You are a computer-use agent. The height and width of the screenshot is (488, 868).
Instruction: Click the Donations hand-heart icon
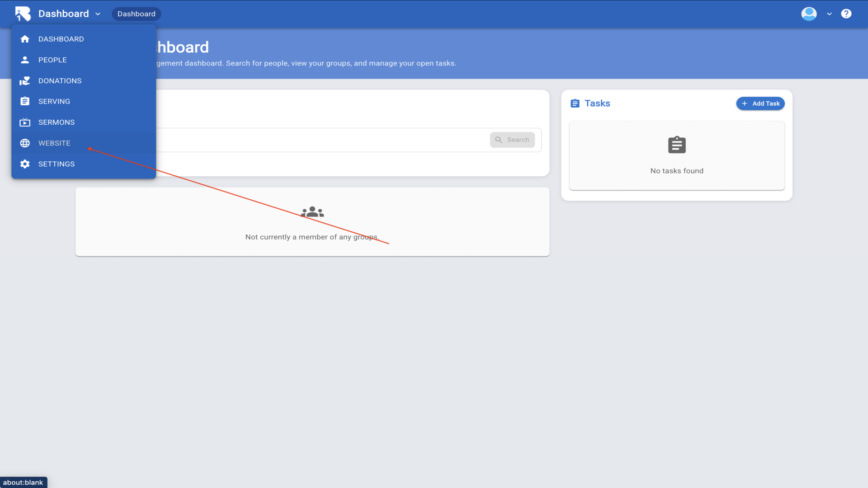pyautogui.click(x=25, y=81)
